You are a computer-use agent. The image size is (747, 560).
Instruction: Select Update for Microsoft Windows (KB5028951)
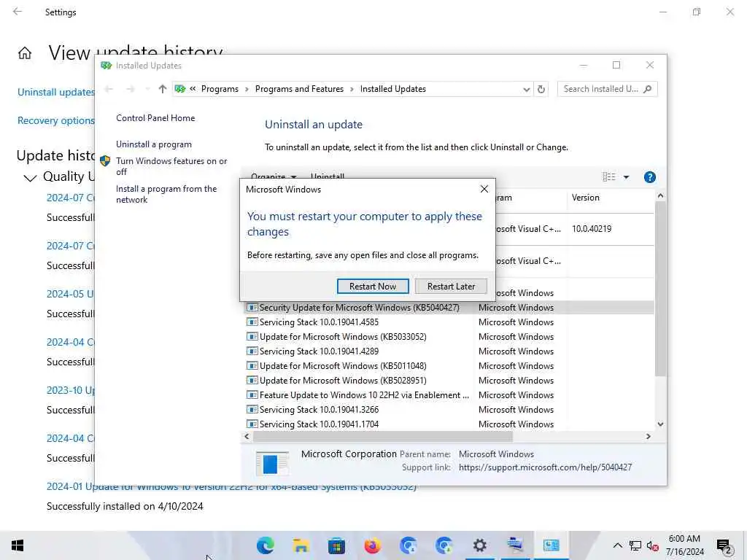point(449,381)
